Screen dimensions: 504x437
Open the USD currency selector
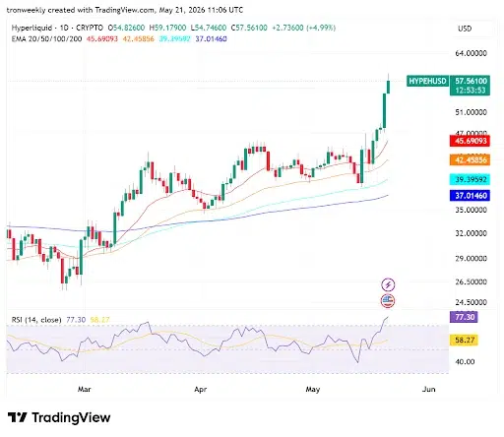click(465, 29)
